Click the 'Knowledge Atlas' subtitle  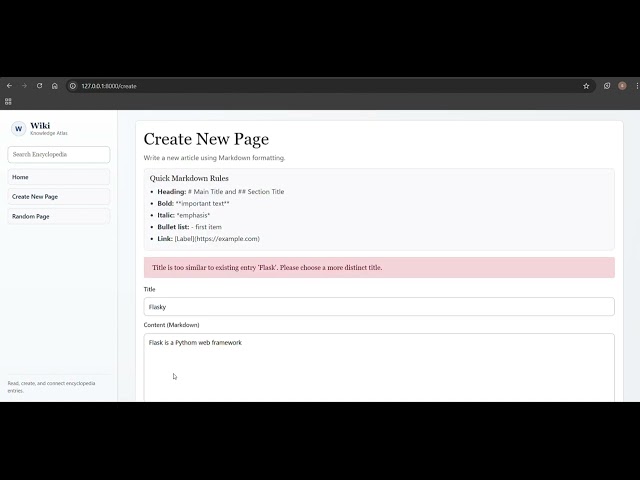pyautogui.click(x=49, y=133)
